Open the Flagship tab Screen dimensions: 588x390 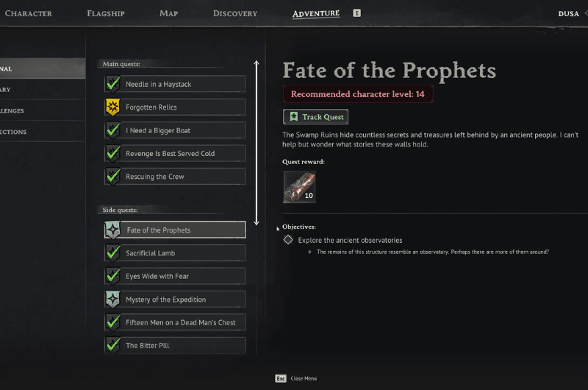pyautogui.click(x=105, y=13)
